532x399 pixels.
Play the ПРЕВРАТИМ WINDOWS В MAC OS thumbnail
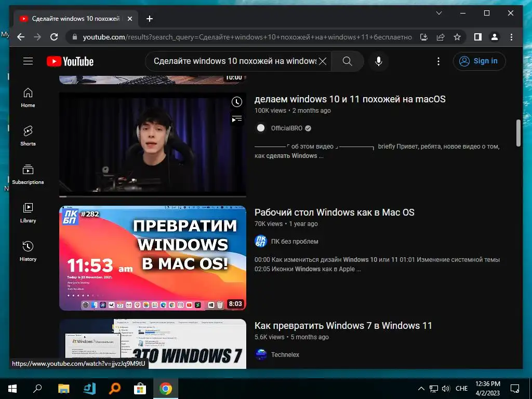click(153, 258)
